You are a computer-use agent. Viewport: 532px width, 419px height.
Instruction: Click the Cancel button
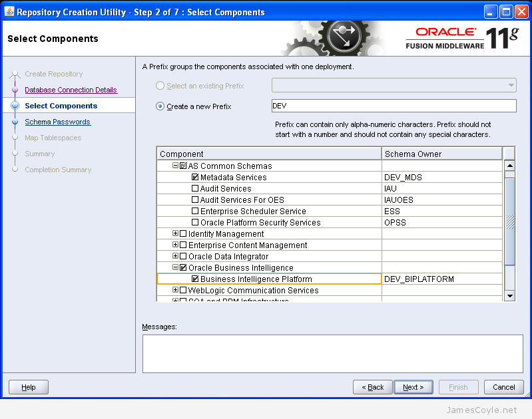click(504, 387)
